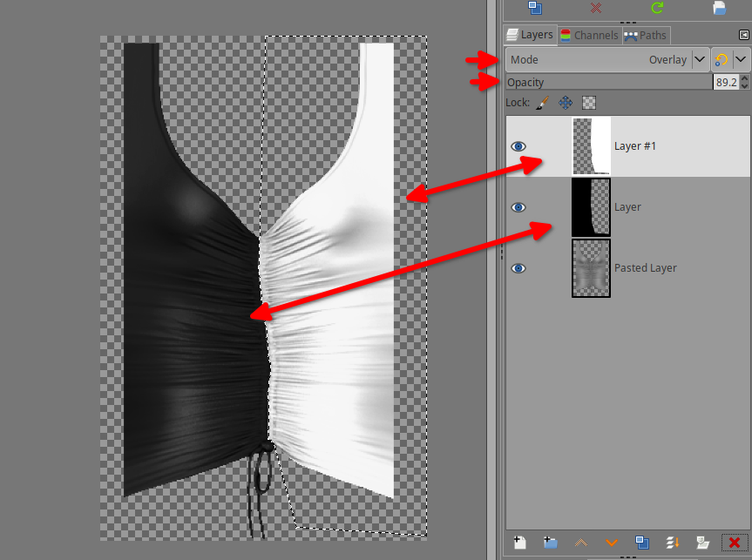Expand the blend mode group switcher arrow

click(x=741, y=60)
